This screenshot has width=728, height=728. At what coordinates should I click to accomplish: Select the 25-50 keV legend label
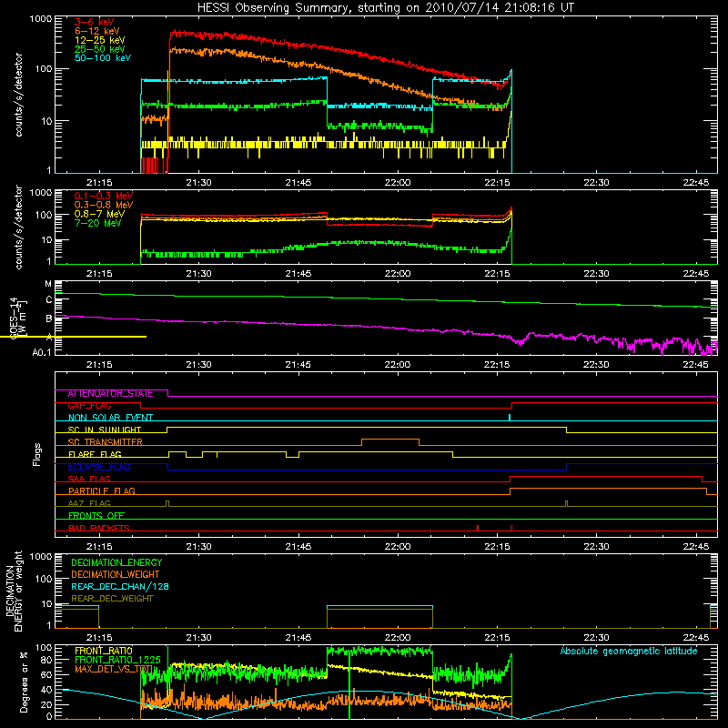click(100, 49)
